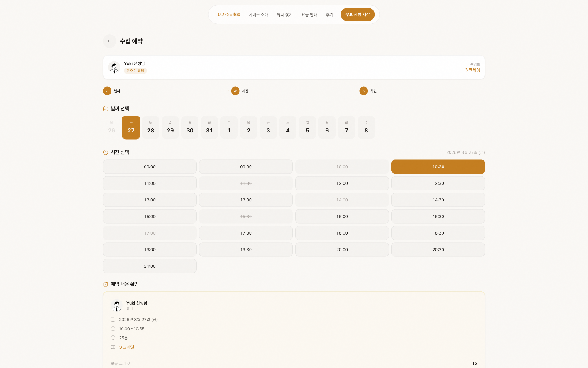Click the calendar icon beside date selection
Viewport: 588px width, 368px height.
point(106,109)
